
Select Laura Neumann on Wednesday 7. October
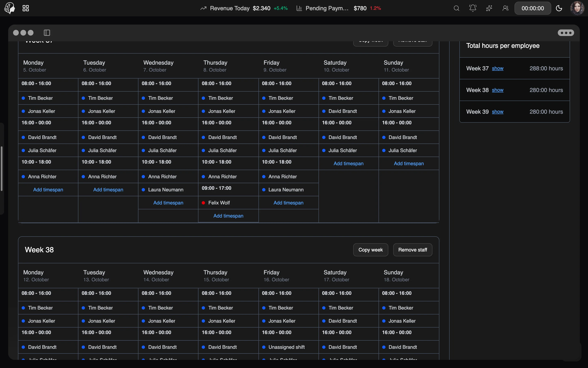168,190
